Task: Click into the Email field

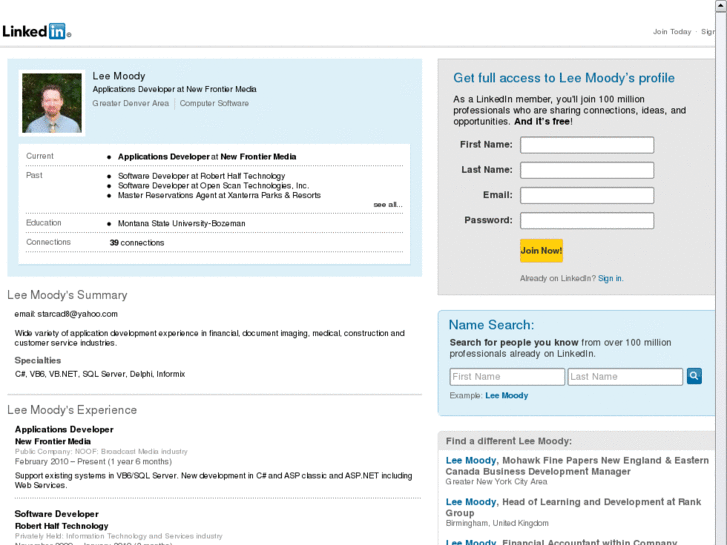Action: [x=587, y=195]
